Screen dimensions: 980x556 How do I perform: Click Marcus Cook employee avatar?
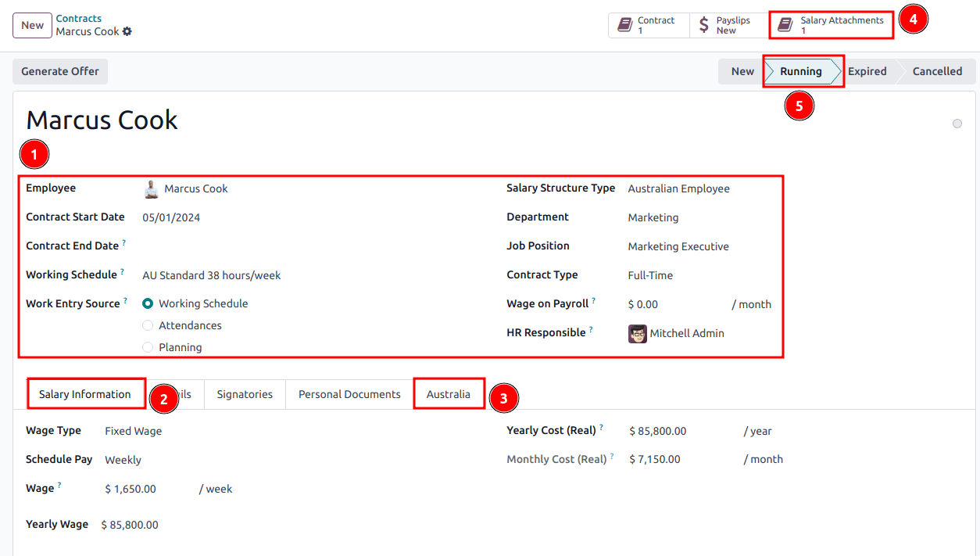(151, 189)
